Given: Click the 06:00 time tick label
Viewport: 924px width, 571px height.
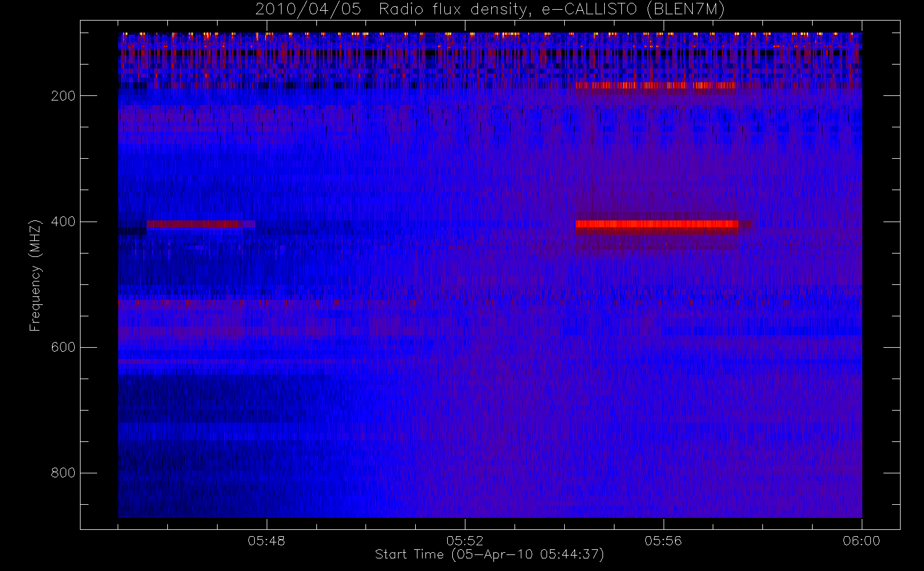Looking at the screenshot, I should click(861, 541).
